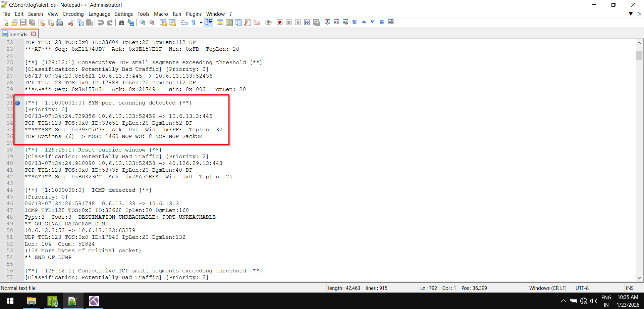Open the Find dialog using the binoculars icon
The width and height of the screenshot is (644, 309).
121,22
